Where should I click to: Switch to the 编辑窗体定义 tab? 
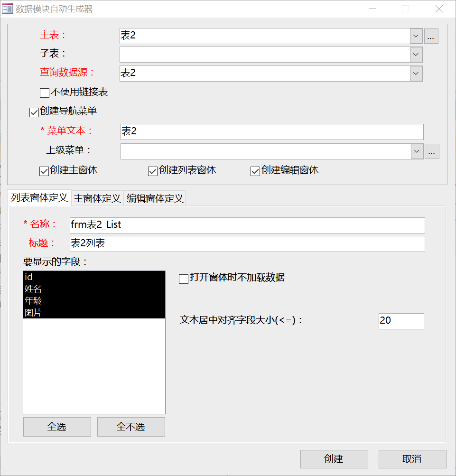[x=155, y=198]
